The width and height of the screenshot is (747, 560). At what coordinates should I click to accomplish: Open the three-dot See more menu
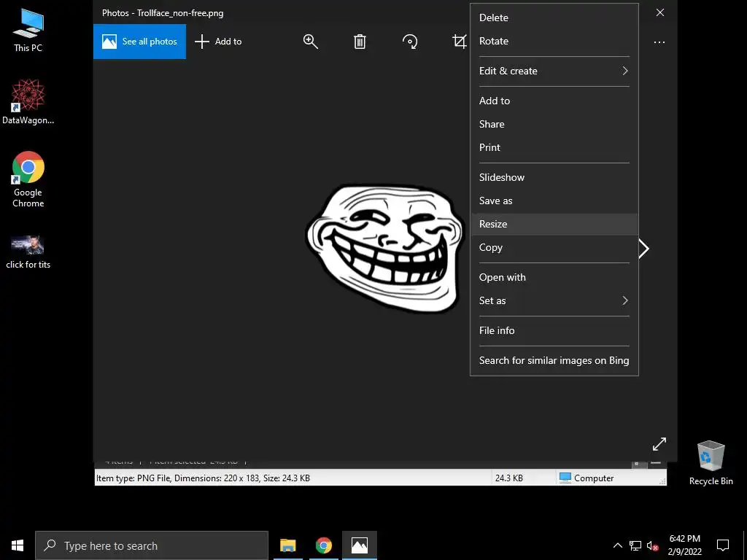659,42
